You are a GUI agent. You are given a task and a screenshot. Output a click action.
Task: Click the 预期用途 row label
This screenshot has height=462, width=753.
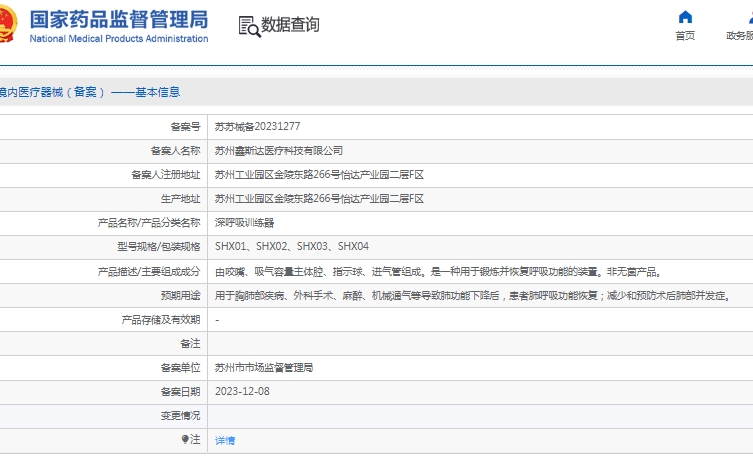pos(181,296)
